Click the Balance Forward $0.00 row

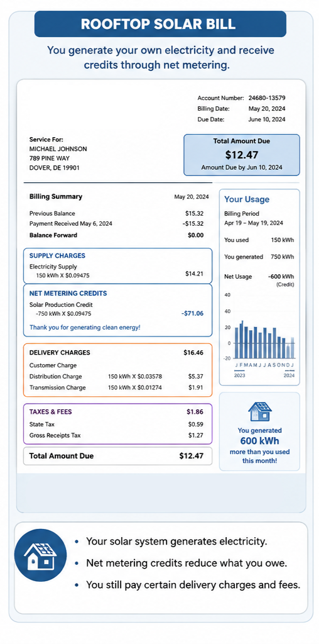116,235
